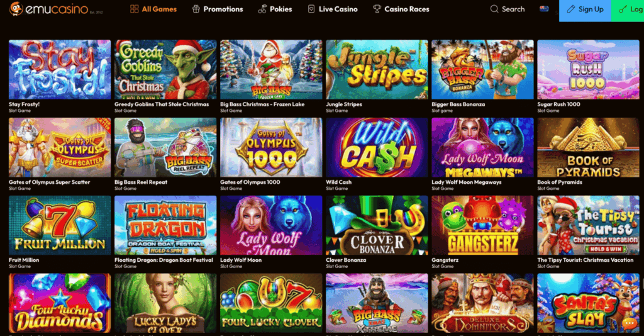Click the Live Casino card icon
The height and width of the screenshot is (336, 644).
click(311, 9)
